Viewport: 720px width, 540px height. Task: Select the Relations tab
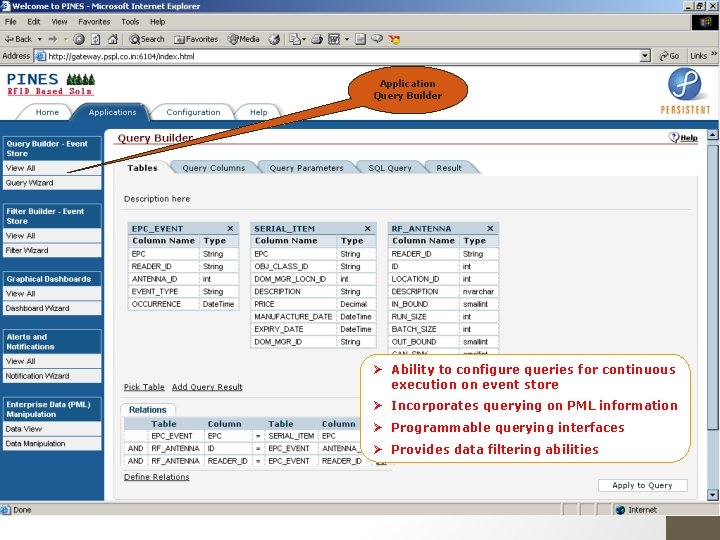pos(147,410)
